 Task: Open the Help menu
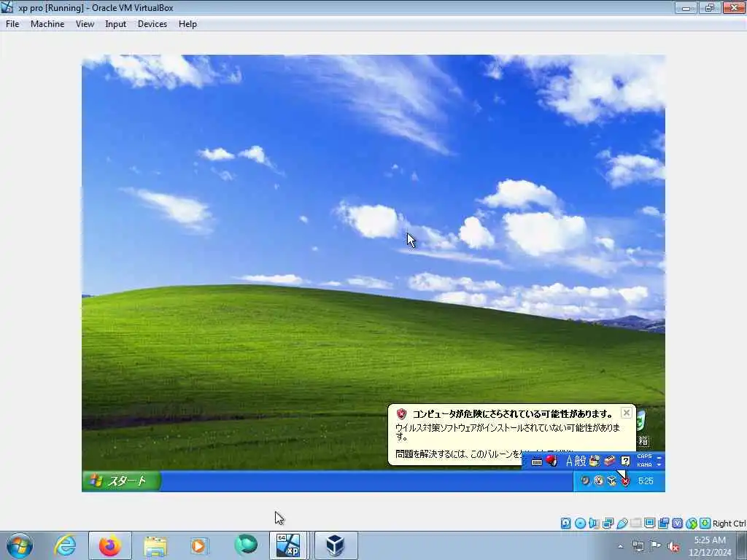click(x=187, y=24)
